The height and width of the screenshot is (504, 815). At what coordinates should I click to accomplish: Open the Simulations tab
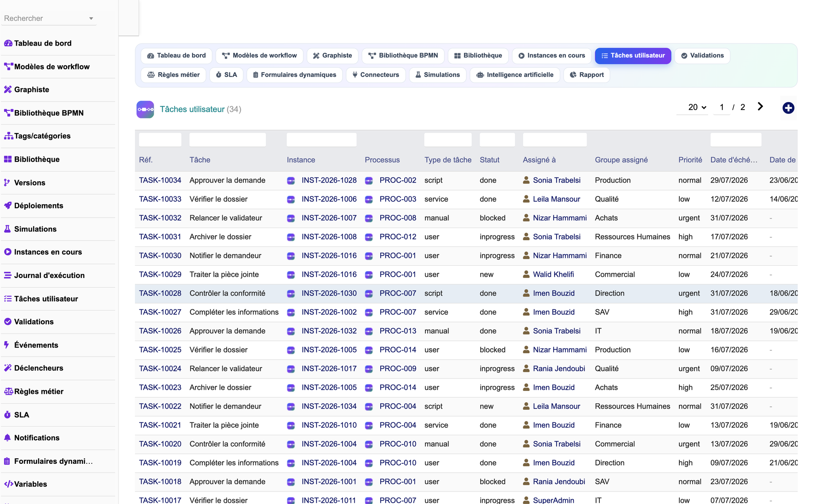[438, 75]
